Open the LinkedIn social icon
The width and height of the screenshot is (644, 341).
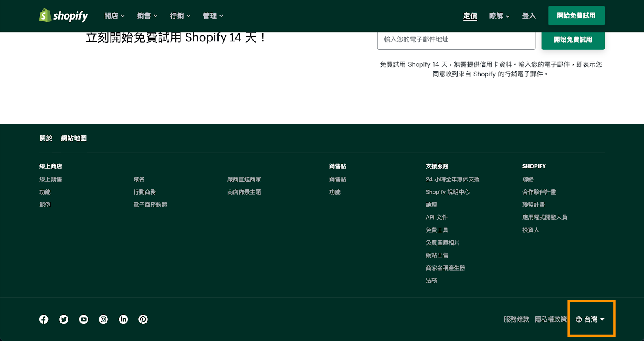tap(123, 319)
